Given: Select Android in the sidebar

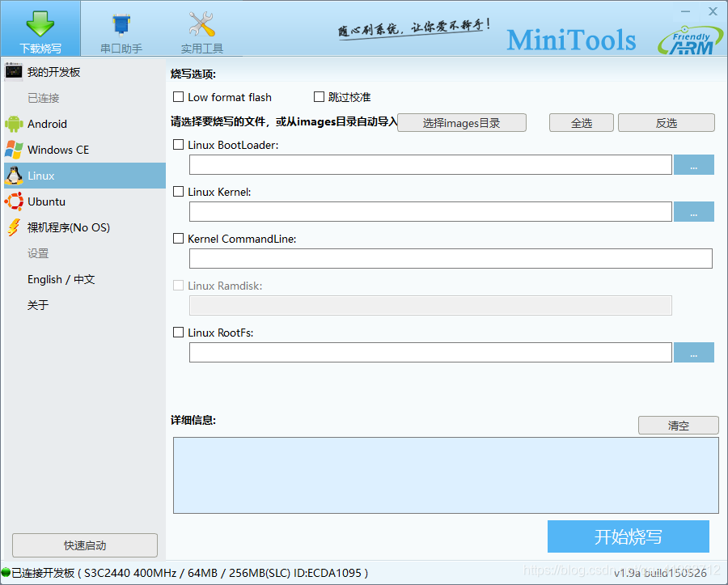Looking at the screenshot, I should pyautogui.click(x=85, y=124).
